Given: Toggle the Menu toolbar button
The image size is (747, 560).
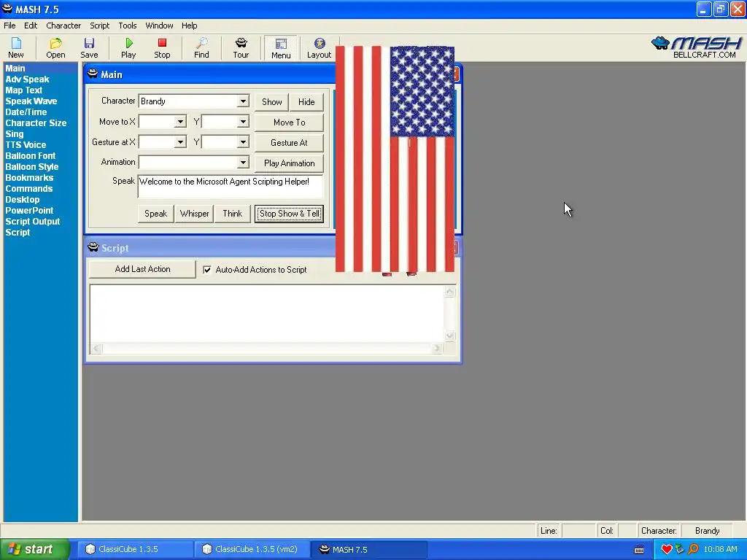Looking at the screenshot, I should (281, 48).
